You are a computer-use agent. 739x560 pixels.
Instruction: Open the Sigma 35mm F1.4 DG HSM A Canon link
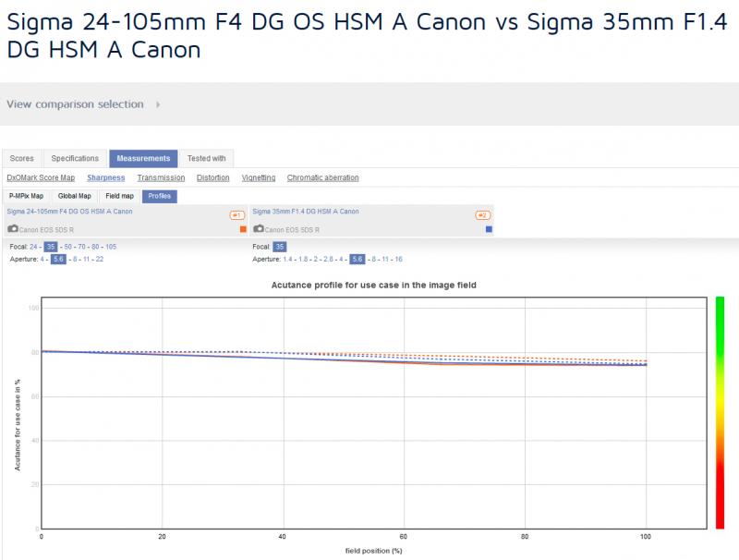306,212
